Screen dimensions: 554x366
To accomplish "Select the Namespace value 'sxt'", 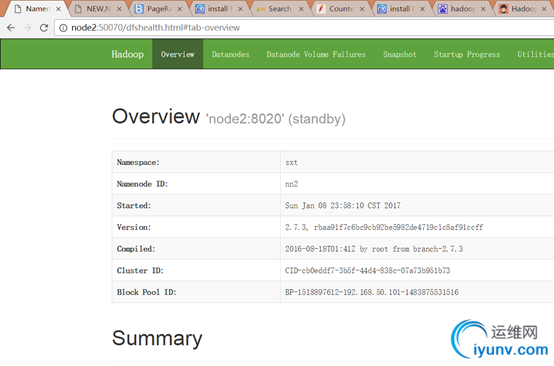I will 291,163.
